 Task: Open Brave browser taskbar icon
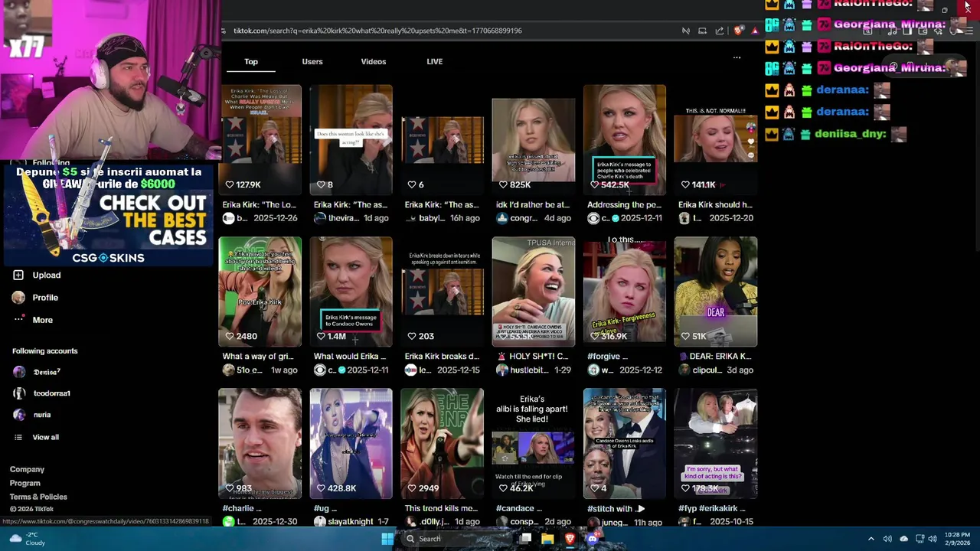pyautogui.click(x=570, y=539)
